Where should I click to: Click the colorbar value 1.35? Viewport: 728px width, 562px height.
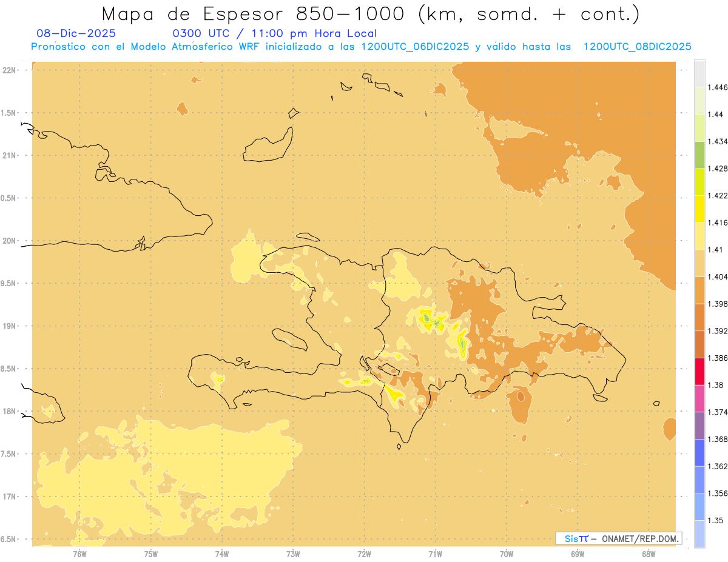pyautogui.click(x=716, y=520)
